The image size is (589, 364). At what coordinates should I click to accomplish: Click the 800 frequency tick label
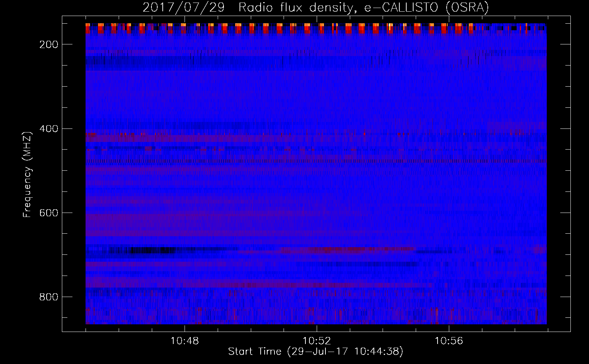49,297
